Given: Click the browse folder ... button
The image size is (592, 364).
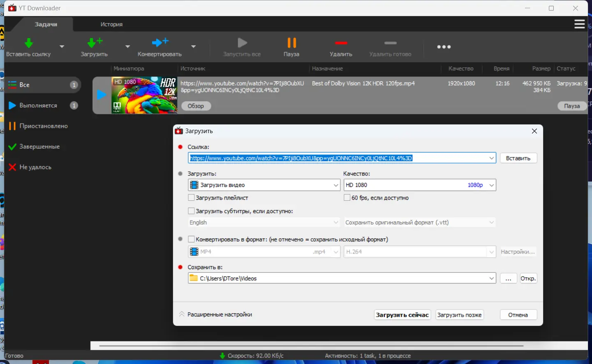Looking at the screenshot, I should 509,279.
